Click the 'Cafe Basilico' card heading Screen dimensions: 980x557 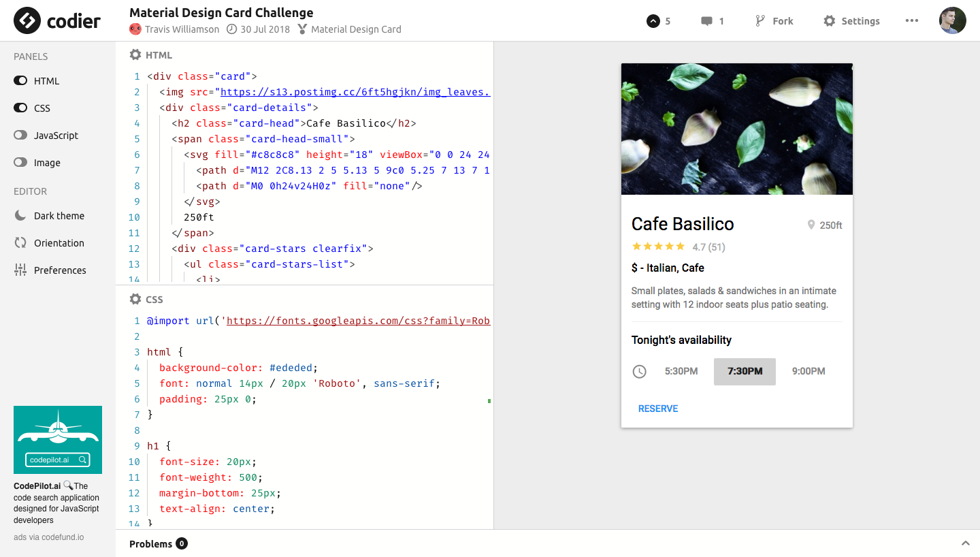pyautogui.click(x=683, y=224)
